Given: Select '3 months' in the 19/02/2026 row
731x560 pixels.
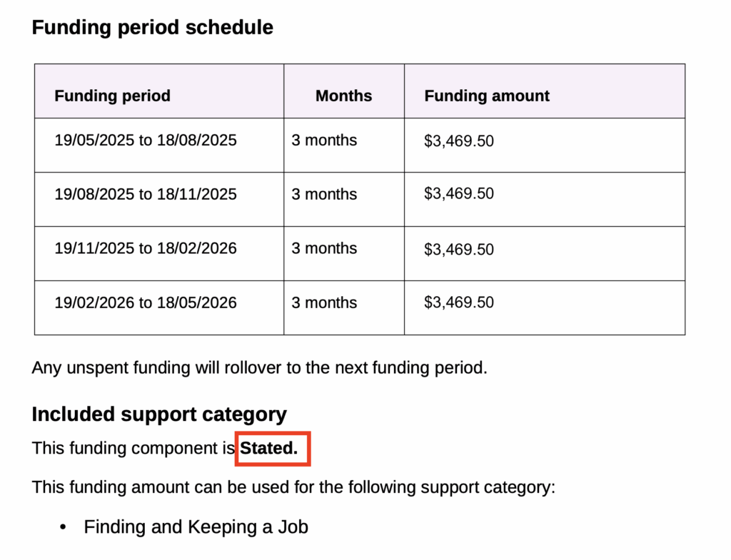Looking at the screenshot, I should [x=324, y=302].
